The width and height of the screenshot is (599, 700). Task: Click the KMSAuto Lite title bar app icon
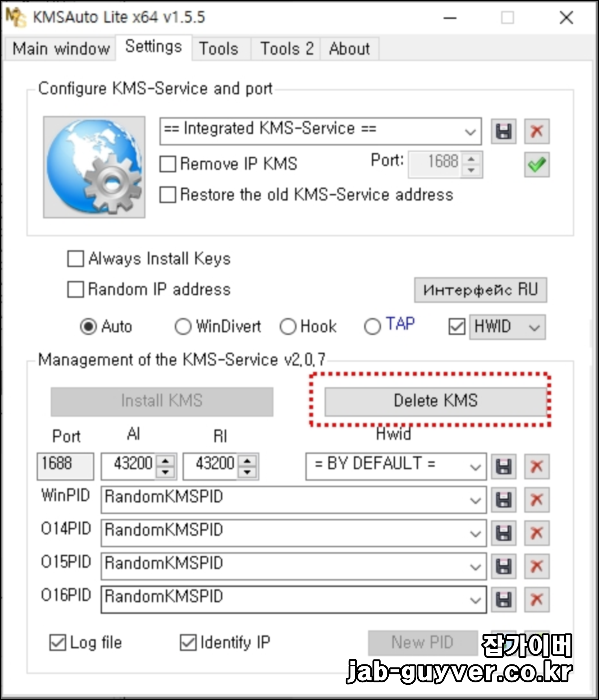coord(16,17)
